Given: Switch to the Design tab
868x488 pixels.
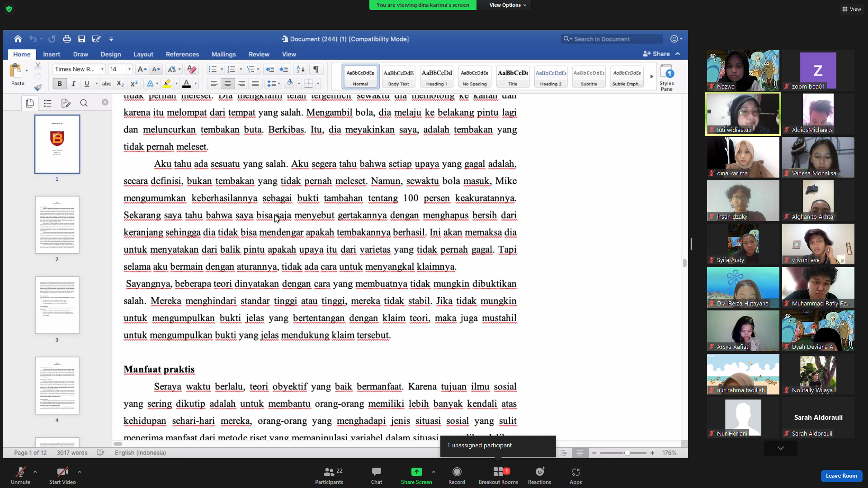Looking at the screenshot, I should click(x=111, y=54).
